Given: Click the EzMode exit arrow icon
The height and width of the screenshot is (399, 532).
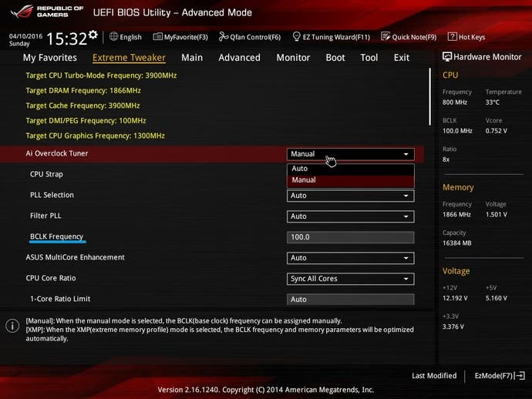Looking at the screenshot, I should point(520,376).
